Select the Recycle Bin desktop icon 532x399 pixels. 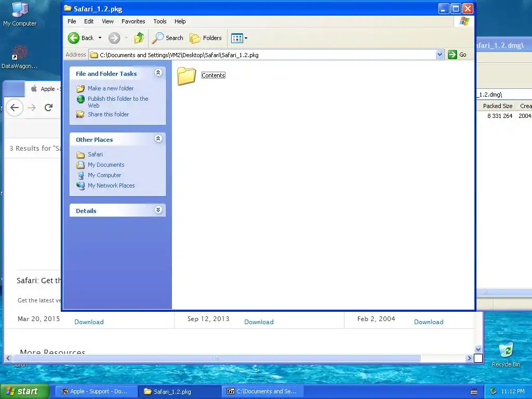click(506, 355)
